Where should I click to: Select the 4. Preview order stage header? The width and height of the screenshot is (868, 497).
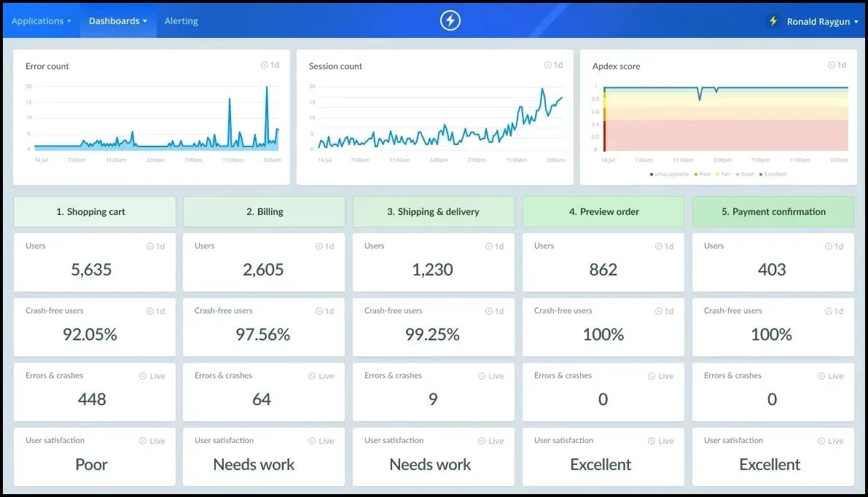coord(603,211)
